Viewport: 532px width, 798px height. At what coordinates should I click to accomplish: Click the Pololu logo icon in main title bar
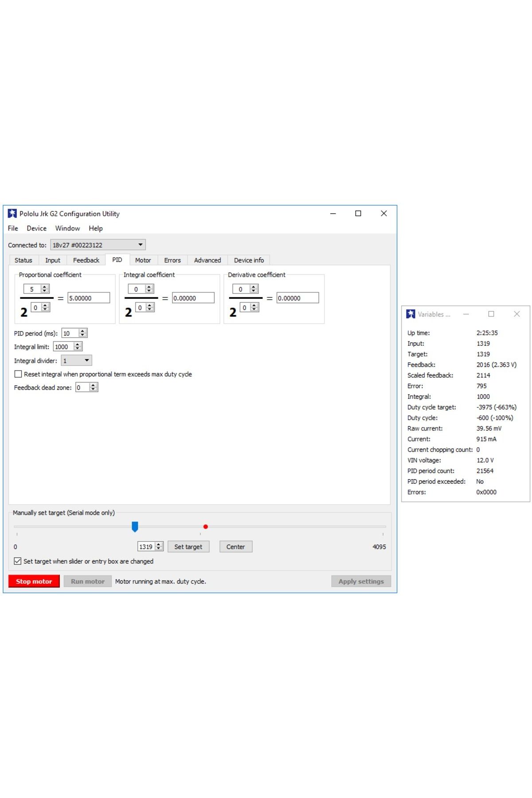pyautogui.click(x=12, y=214)
